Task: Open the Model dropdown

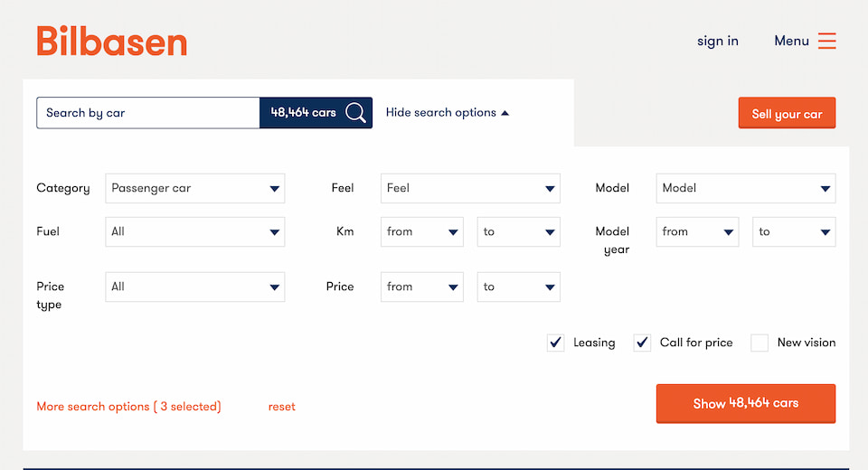Action: [745, 188]
